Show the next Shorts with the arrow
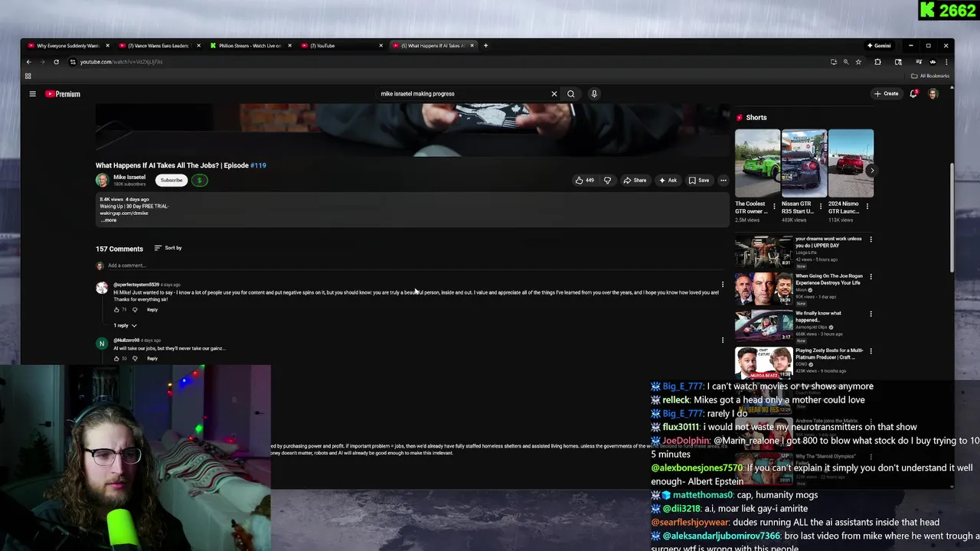This screenshot has height=551, width=980. point(871,171)
